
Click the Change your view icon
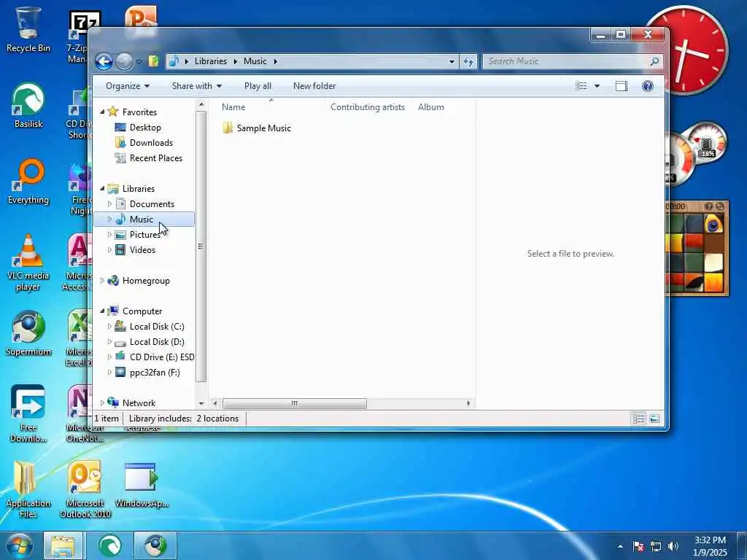tap(581, 86)
